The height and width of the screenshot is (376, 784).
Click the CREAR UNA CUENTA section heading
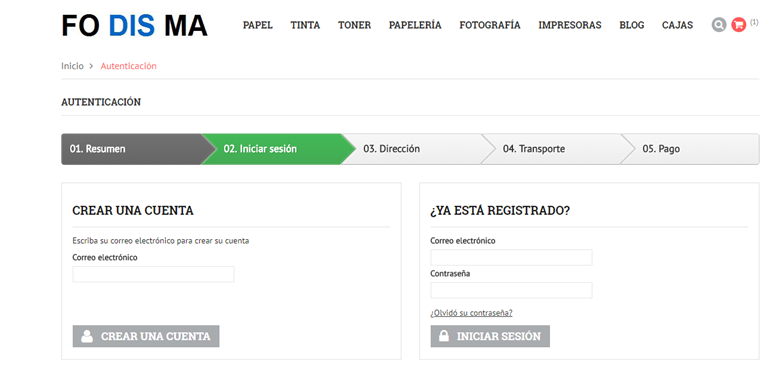click(133, 211)
